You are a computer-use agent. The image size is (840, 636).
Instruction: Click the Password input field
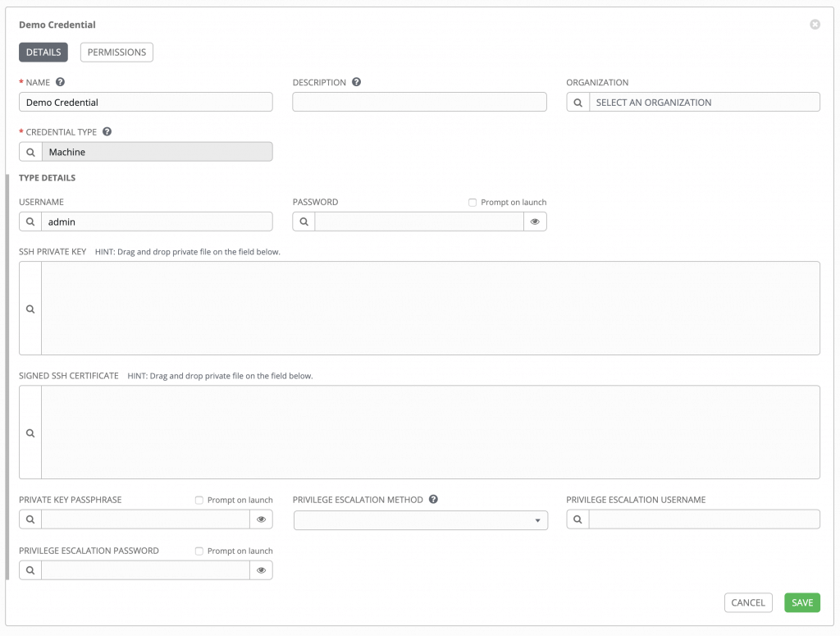[419, 222]
